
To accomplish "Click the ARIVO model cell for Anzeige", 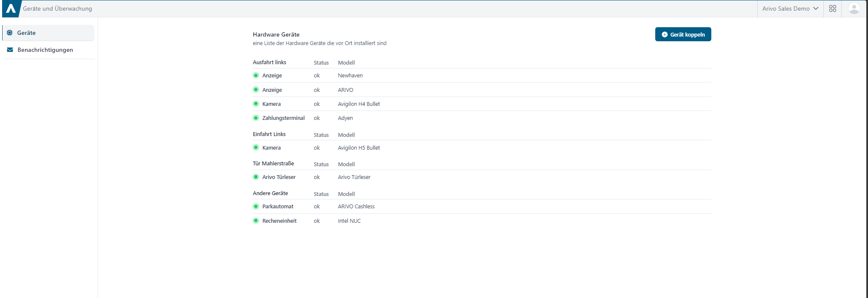I will [346, 90].
